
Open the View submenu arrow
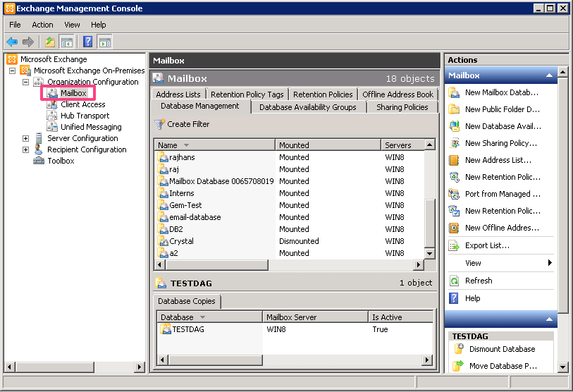(x=550, y=262)
